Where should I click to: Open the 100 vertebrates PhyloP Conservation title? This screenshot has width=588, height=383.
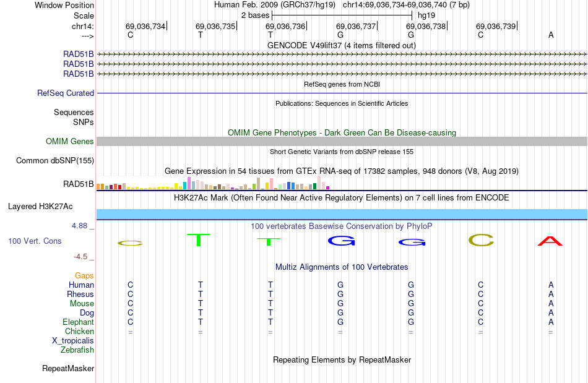pos(342,226)
